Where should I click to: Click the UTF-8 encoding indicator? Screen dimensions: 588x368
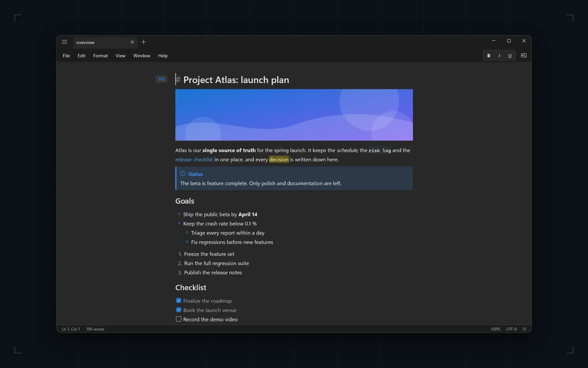click(x=511, y=329)
